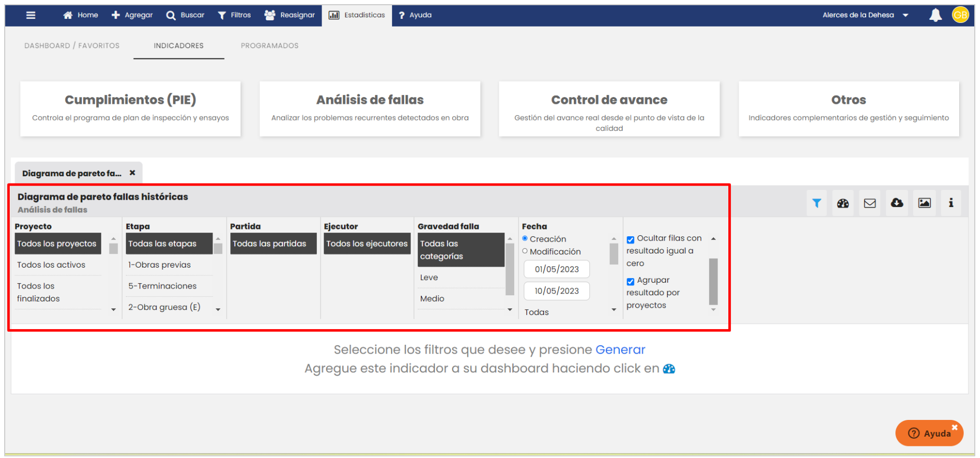Open the notifications bell
The width and height of the screenshot is (980, 458).
(x=935, y=15)
